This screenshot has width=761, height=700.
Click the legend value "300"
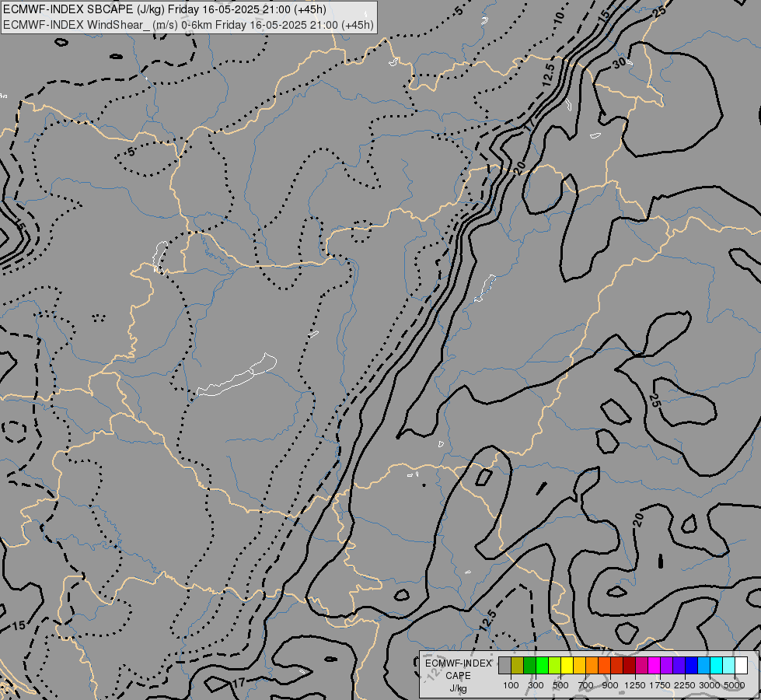pyautogui.click(x=536, y=685)
